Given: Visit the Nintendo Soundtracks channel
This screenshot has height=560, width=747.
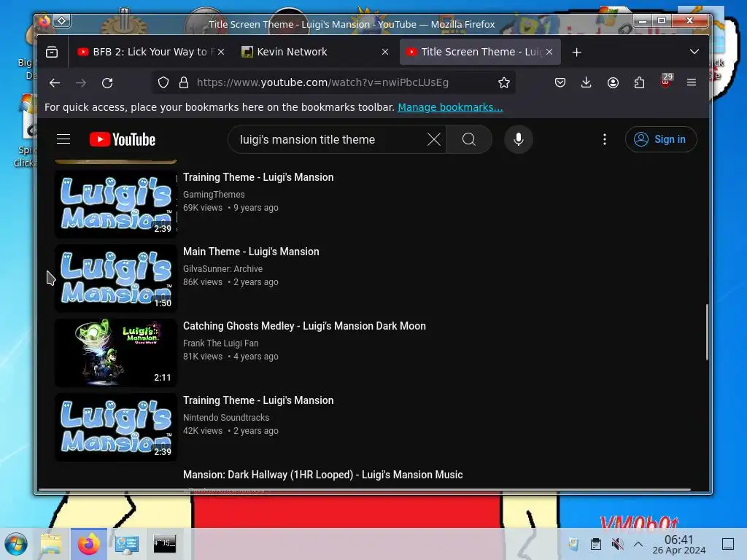Looking at the screenshot, I should click(x=226, y=418).
